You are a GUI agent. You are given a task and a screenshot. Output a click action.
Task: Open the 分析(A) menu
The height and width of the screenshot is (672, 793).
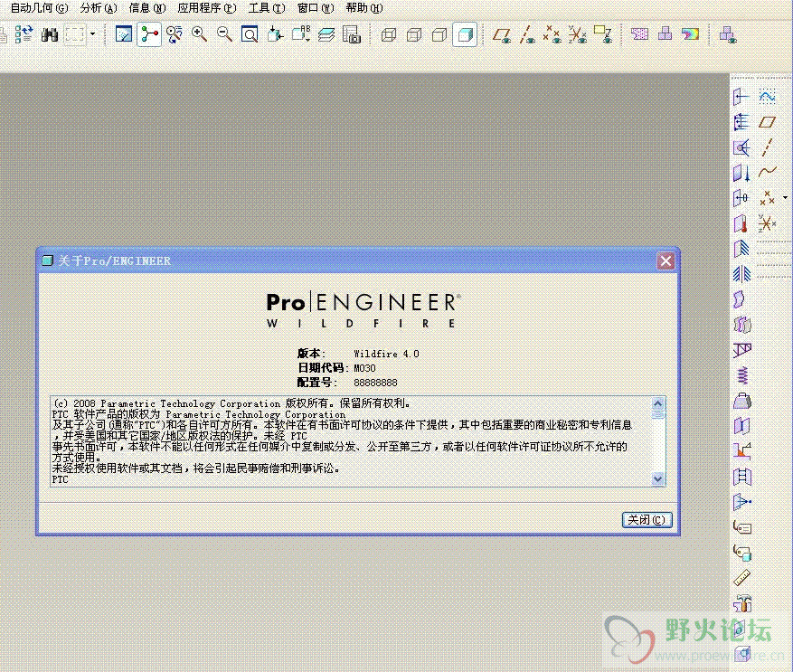tap(99, 8)
